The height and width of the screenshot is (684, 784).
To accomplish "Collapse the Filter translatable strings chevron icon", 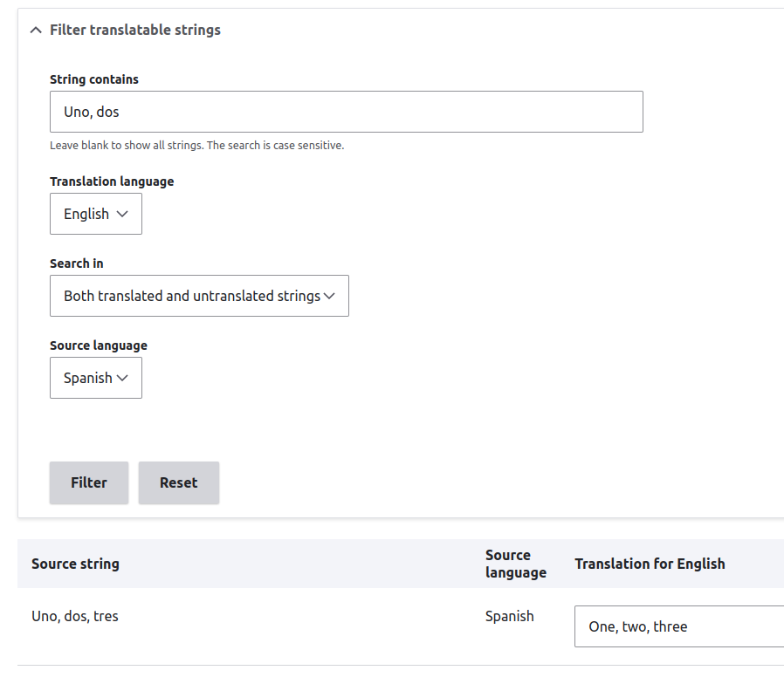I will [36, 31].
